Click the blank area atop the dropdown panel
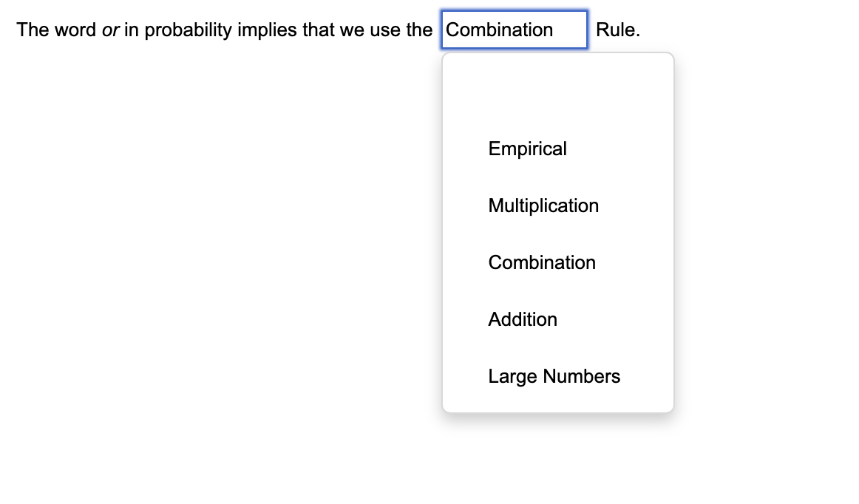859x504 pixels. (x=557, y=89)
